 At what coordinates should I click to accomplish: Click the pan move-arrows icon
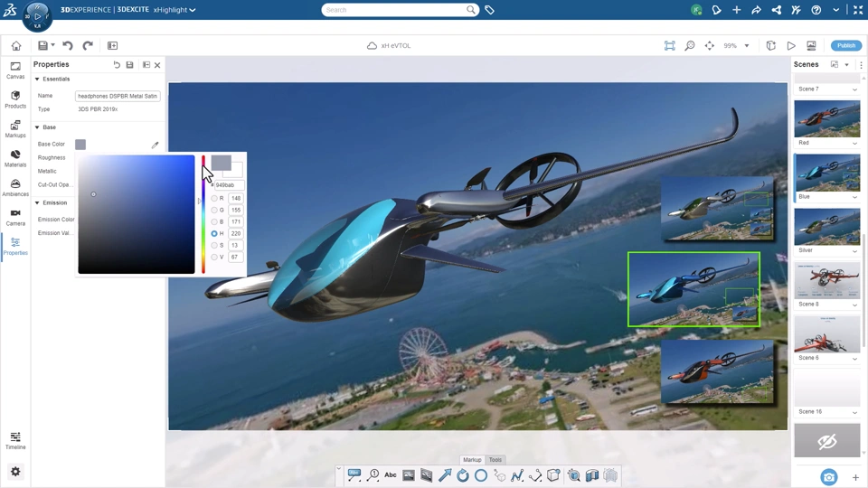(x=710, y=45)
